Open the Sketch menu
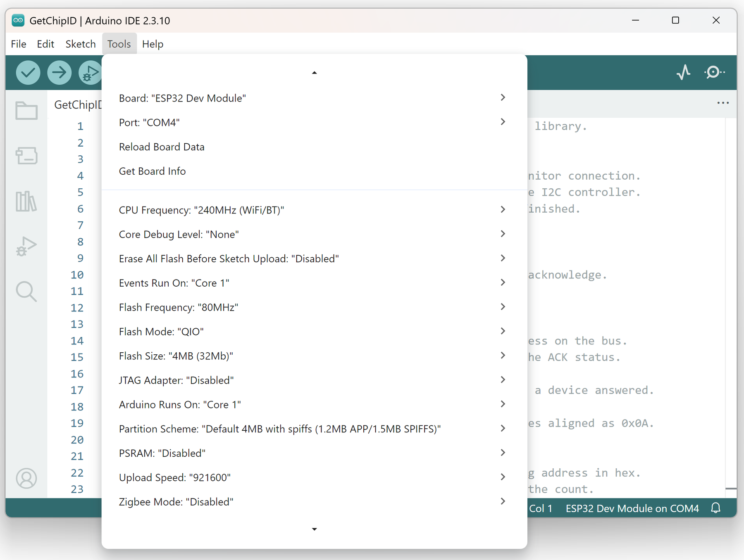The width and height of the screenshot is (744, 560). pyautogui.click(x=81, y=44)
